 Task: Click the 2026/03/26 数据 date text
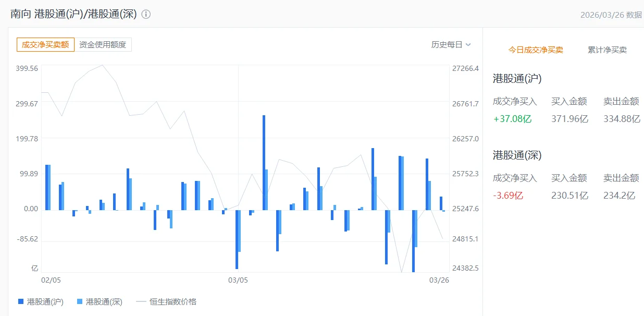pyautogui.click(x=611, y=15)
